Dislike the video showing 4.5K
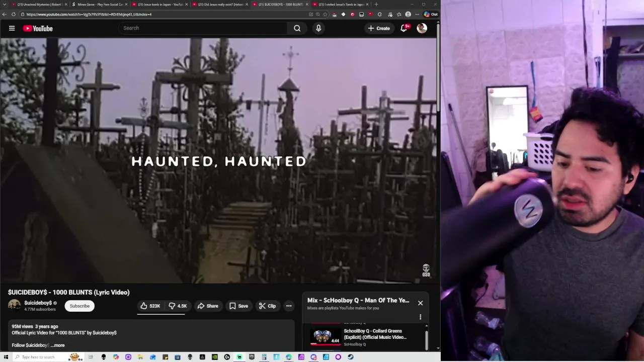Image resolution: width=644 pixels, height=362 pixels. point(178,306)
